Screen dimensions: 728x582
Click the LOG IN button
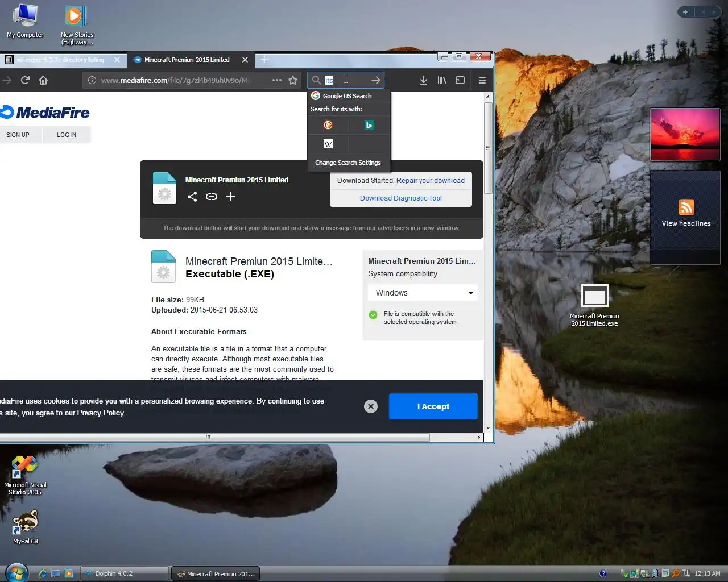[x=67, y=135]
